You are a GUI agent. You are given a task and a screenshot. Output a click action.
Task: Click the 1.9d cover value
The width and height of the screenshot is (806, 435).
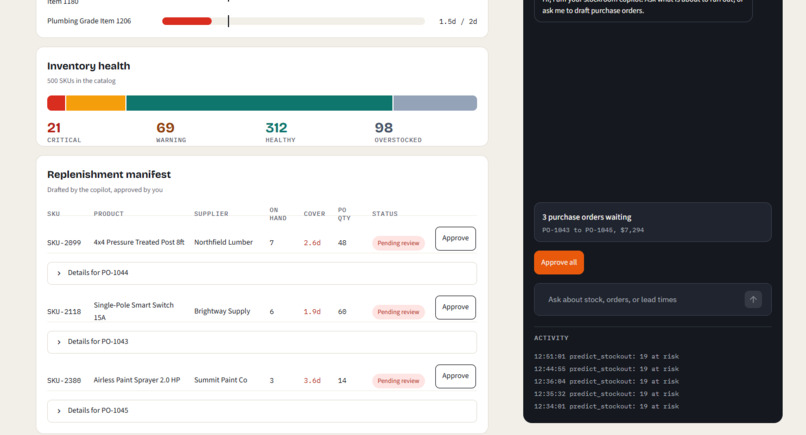[x=312, y=312]
